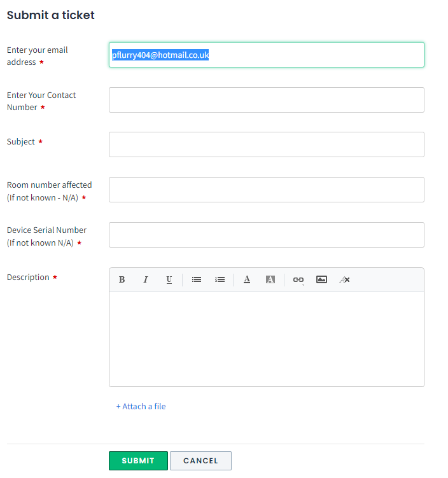Screen dimensions: 448x478
Task: Insert a numbered list
Action: click(x=220, y=279)
